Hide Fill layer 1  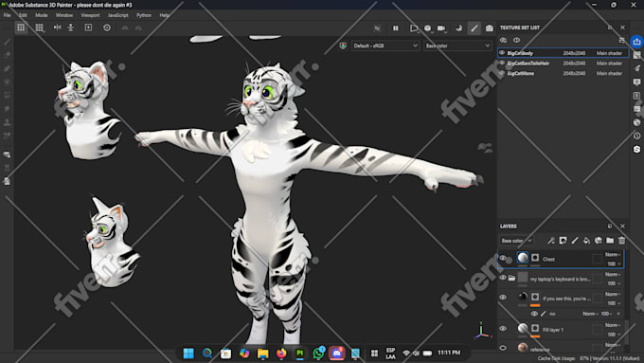click(x=503, y=329)
